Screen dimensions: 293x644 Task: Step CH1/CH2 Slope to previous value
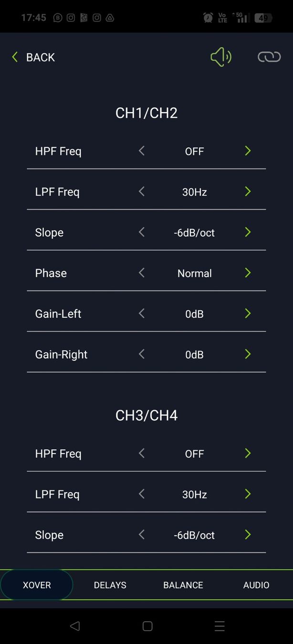click(x=141, y=232)
